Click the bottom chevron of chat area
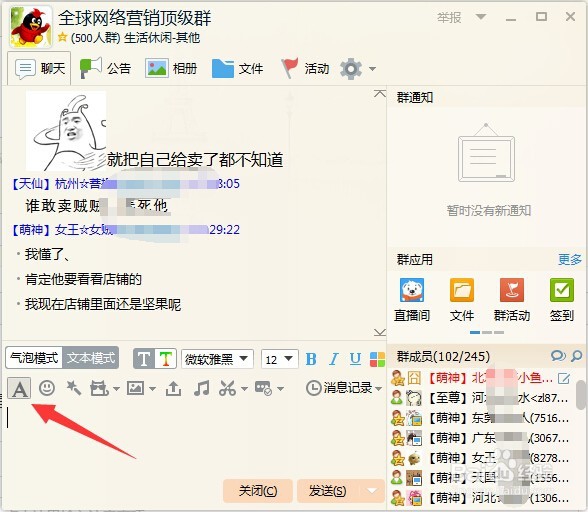 (x=380, y=332)
